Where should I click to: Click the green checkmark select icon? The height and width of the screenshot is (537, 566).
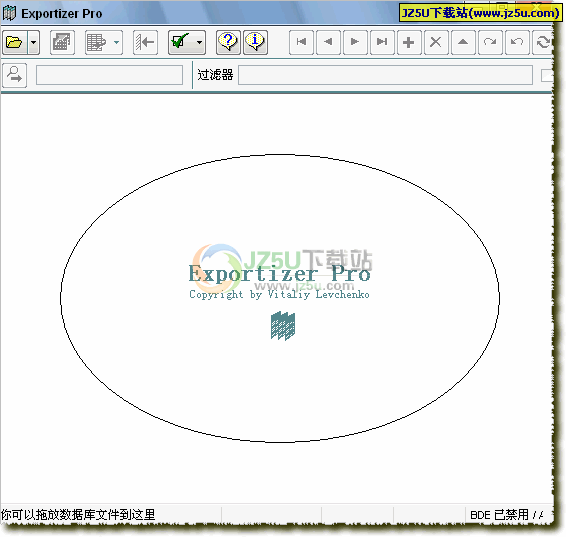(x=180, y=43)
